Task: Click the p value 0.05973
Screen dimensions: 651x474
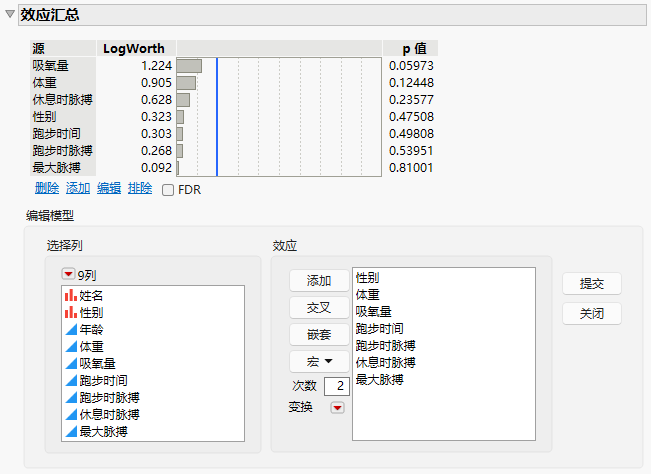Action: [411, 66]
